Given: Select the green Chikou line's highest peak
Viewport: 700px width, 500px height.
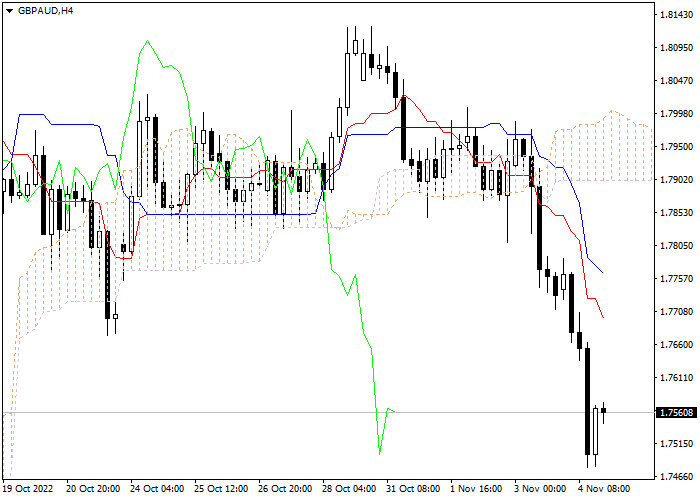Looking at the screenshot, I should (x=147, y=41).
